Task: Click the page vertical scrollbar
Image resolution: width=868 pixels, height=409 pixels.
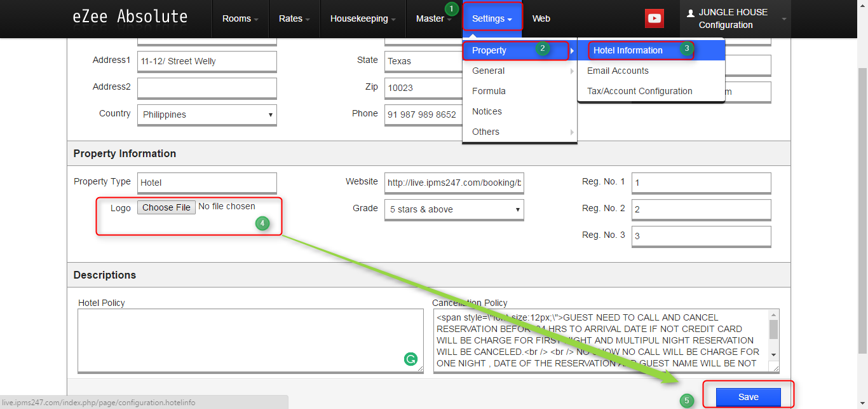Action: (x=862, y=210)
